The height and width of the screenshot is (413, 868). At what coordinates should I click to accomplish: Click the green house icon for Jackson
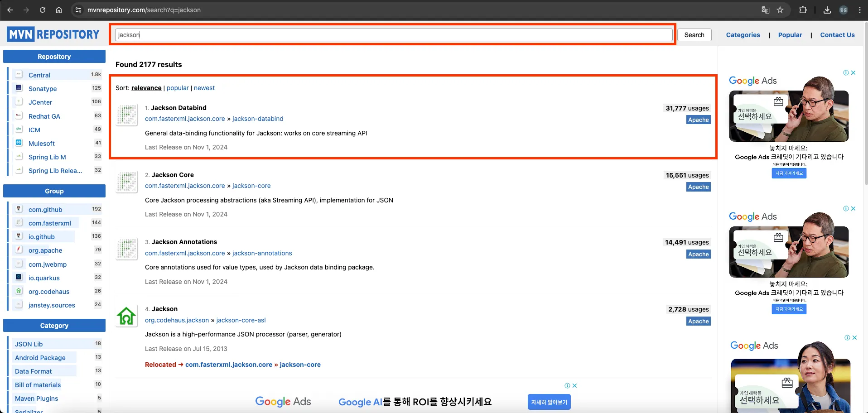(127, 316)
